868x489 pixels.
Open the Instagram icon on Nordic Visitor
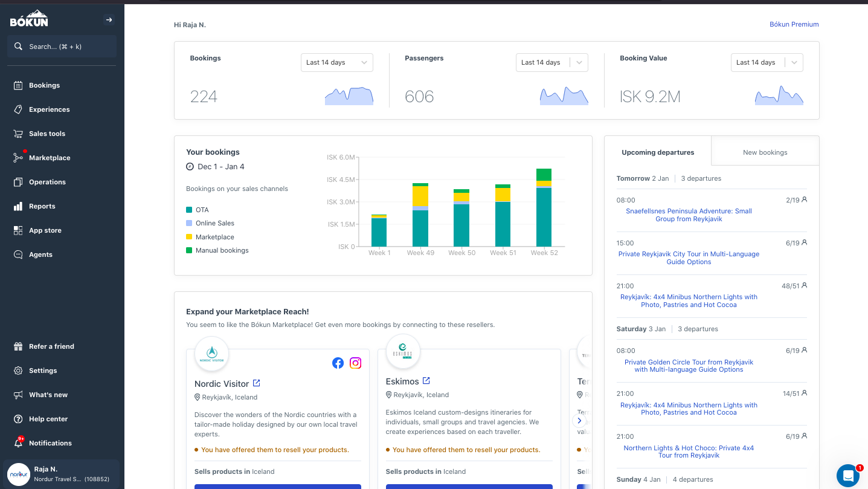tap(356, 363)
